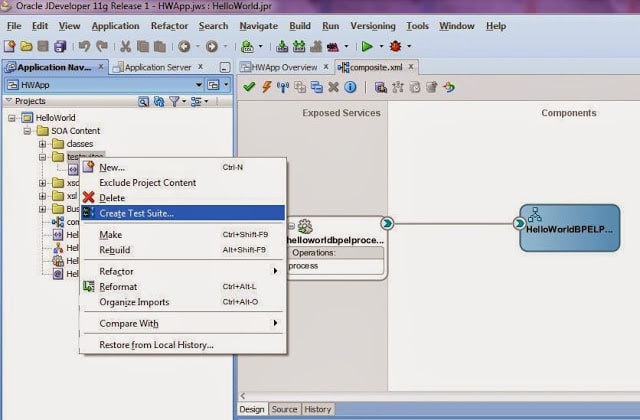
Task: Choose Exclude Project Content context menu item
Action: (x=183, y=182)
